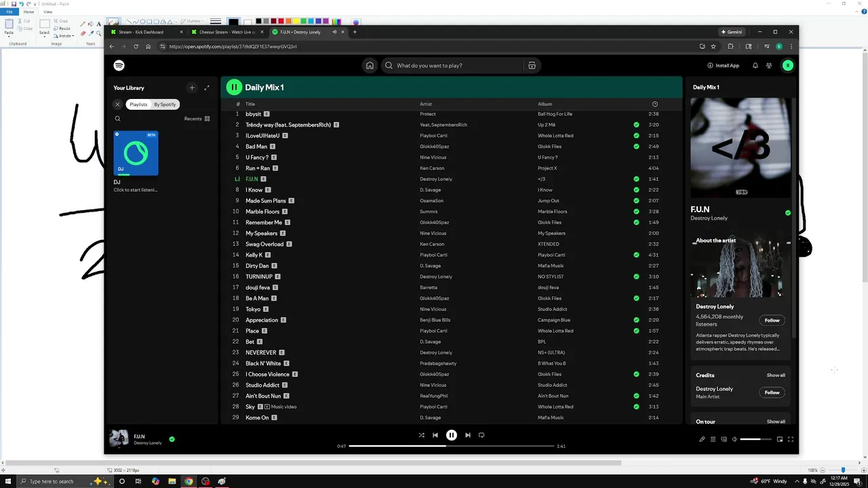Open the Recents sort dropdown
The width and height of the screenshot is (868, 488).
197,119
